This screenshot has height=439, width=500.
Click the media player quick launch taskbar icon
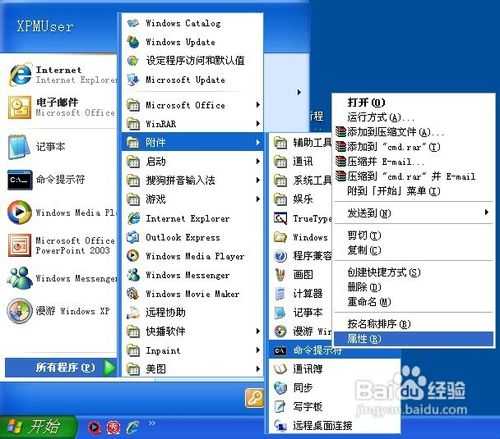click(x=95, y=427)
